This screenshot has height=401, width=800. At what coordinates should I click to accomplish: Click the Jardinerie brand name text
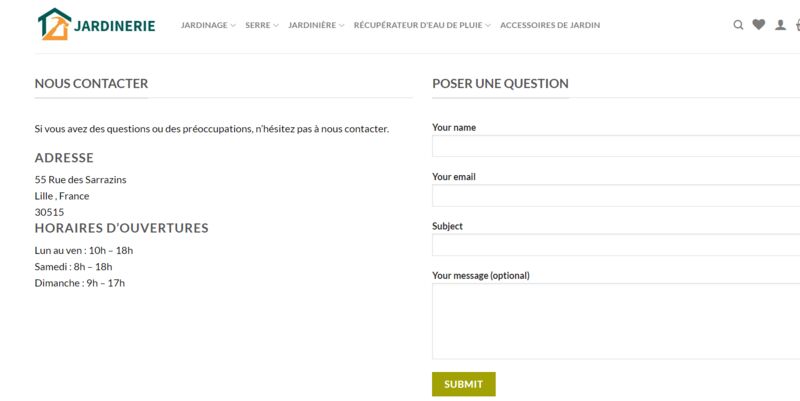(114, 26)
